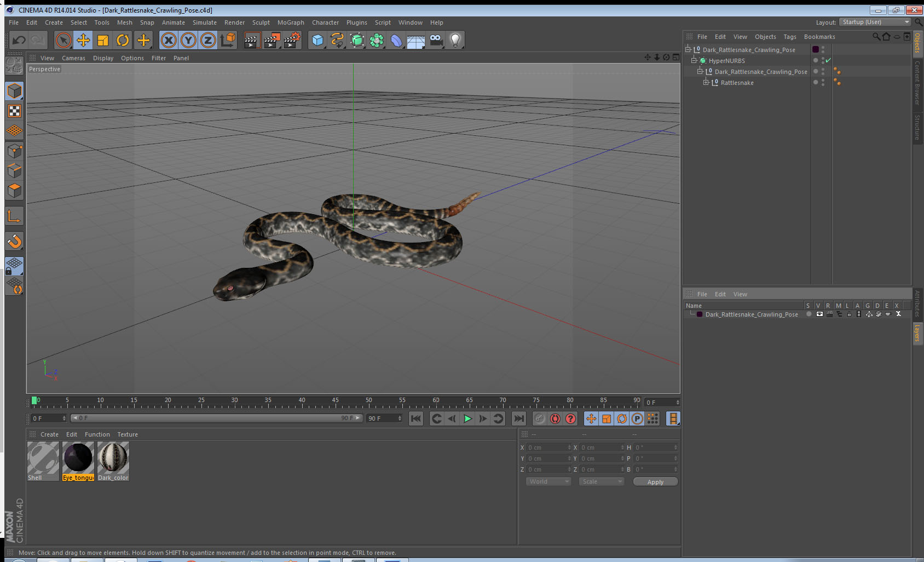Open the File menu in main menu bar
Image resolution: width=924 pixels, height=562 pixels.
tap(14, 22)
